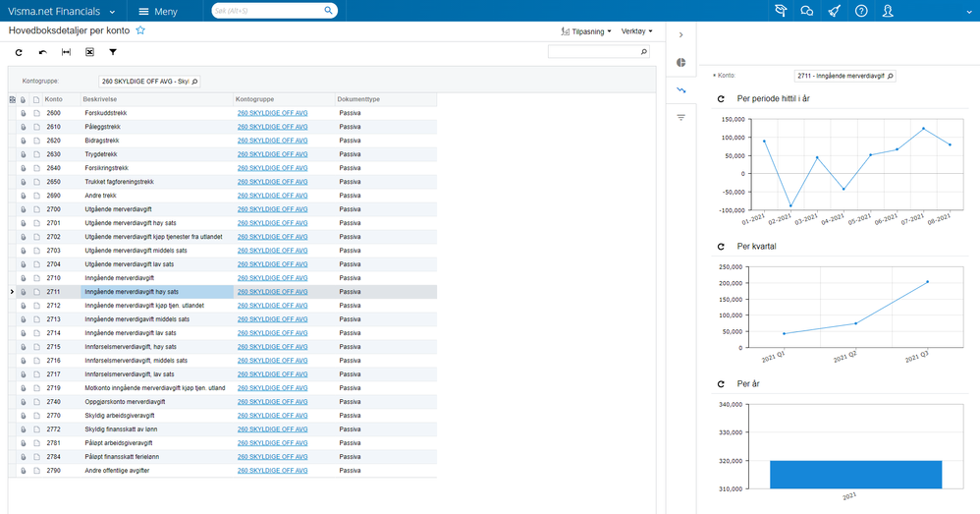Export grid to Excel icon

tap(89, 52)
